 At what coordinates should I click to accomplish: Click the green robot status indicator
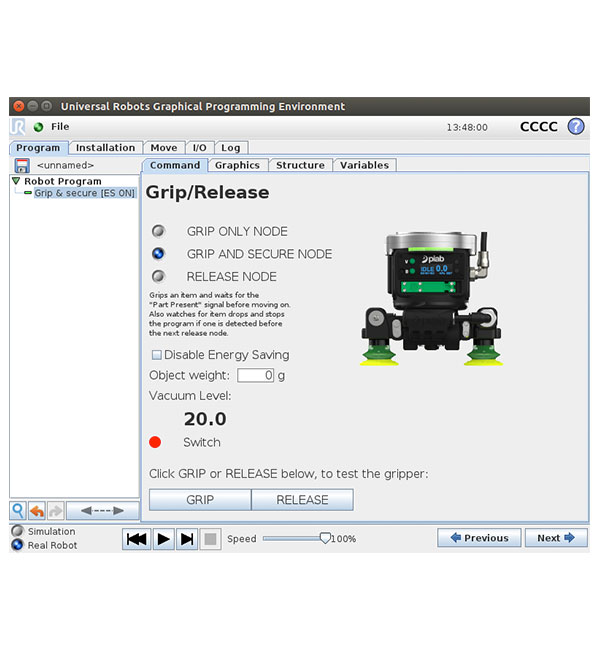(x=39, y=127)
